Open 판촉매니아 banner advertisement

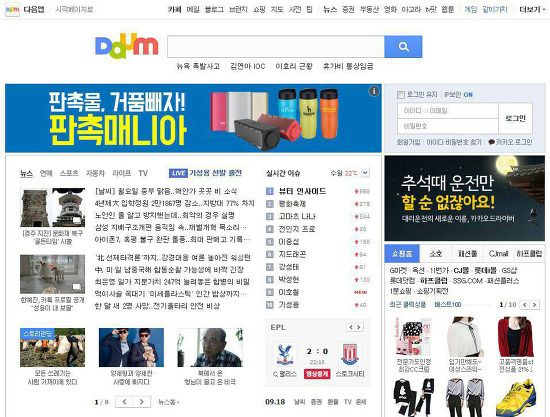193,118
